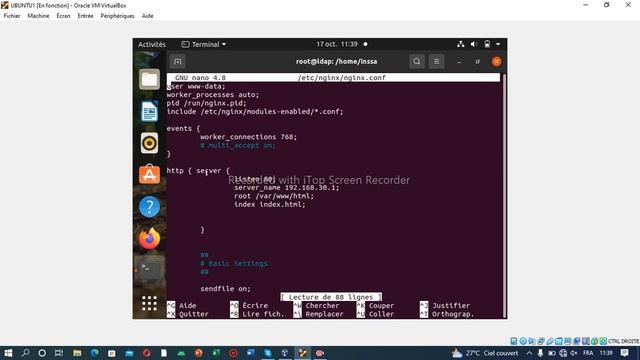Open Windows Start menu
Screen dimensions: 640x360
point(8,353)
